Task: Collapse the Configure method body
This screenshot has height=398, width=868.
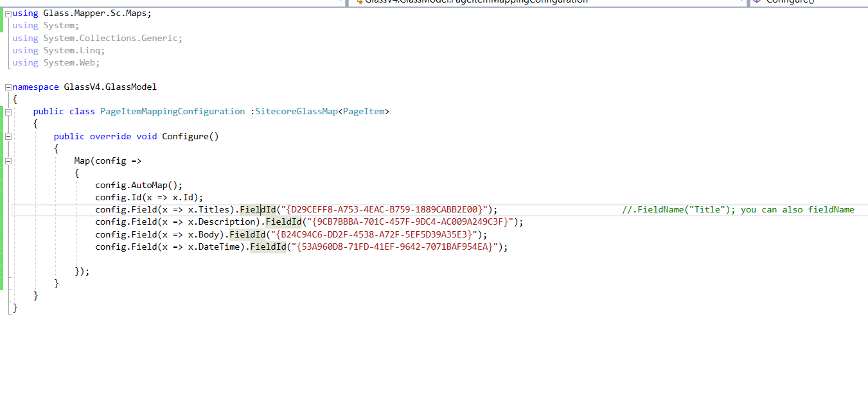Action: (7, 136)
